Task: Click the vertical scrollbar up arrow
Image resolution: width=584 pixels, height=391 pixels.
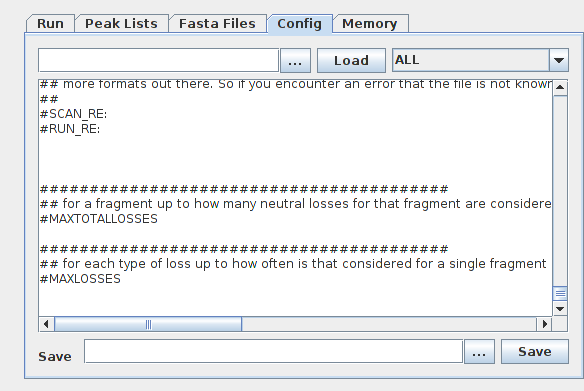Action: tap(560, 88)
